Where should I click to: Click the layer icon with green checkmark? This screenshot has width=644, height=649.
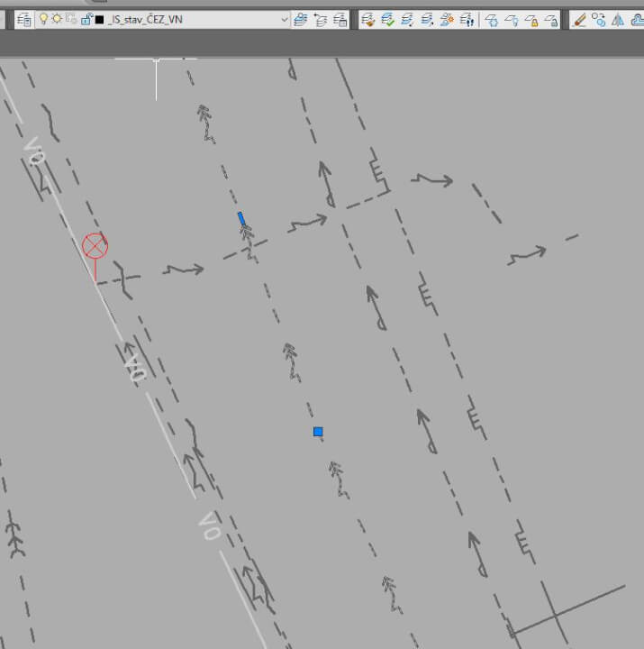coord(387,19)
